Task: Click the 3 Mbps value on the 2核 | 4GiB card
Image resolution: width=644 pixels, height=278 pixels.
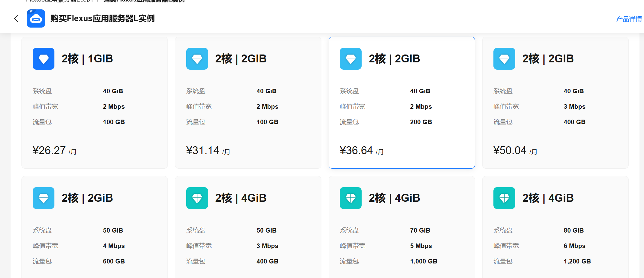Action: pyautogui.click(x=267, y=246)
